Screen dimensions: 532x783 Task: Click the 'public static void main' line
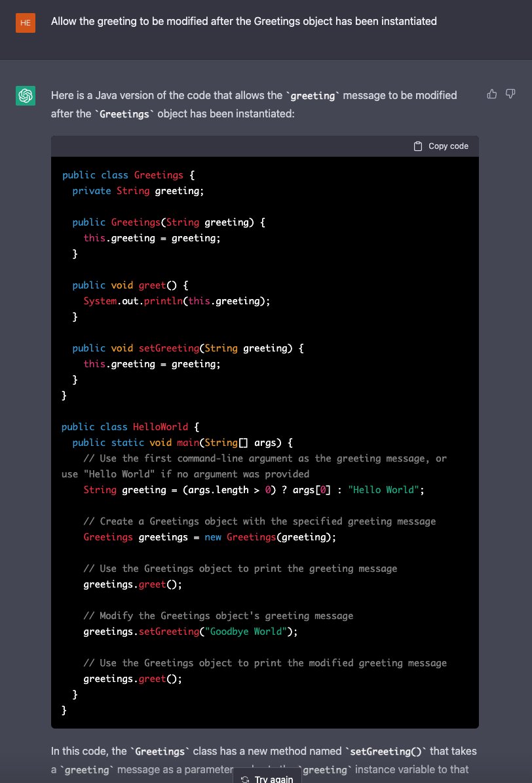point(183,443)
